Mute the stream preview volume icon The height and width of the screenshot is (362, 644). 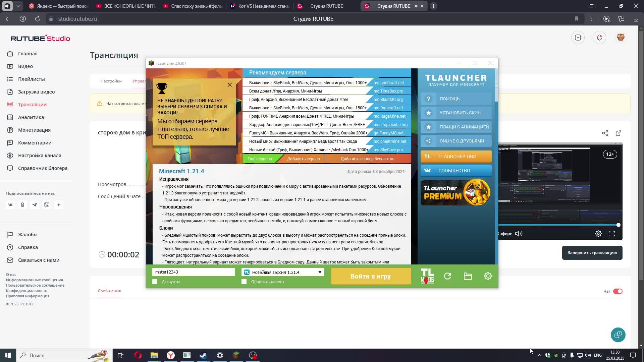tap(519, 234)
